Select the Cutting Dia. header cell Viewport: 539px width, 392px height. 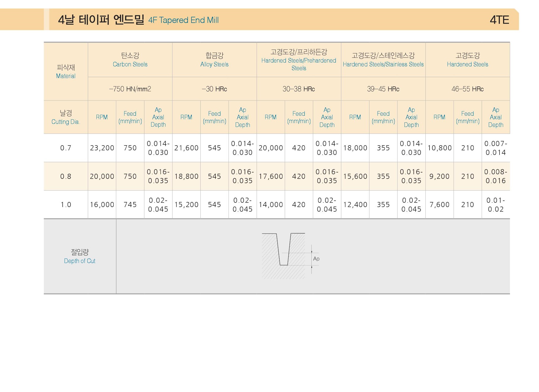point(66,117)
